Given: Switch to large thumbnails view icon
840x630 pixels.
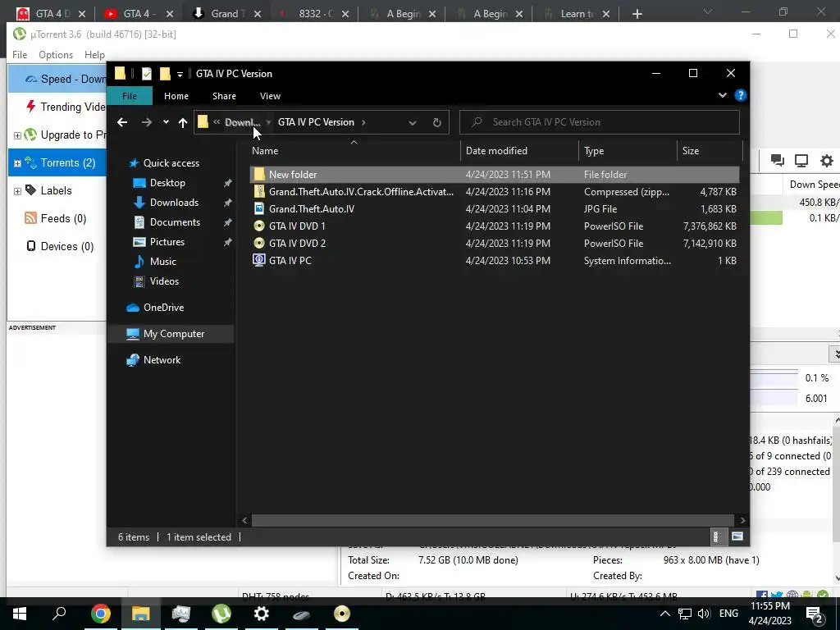Looking at the screenshot, I should [737, 536].
